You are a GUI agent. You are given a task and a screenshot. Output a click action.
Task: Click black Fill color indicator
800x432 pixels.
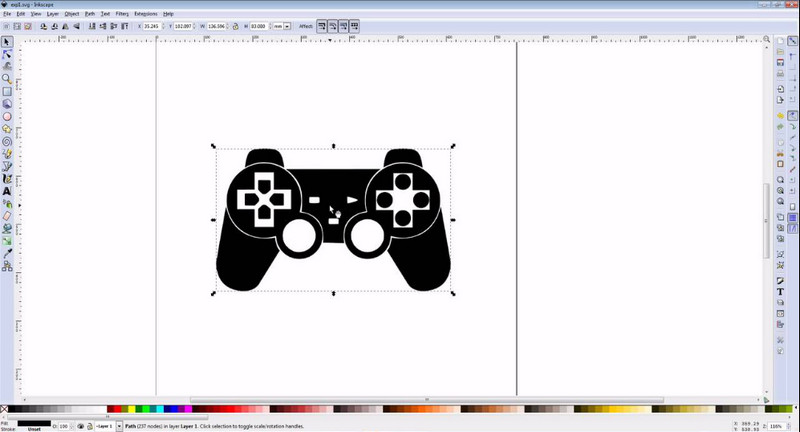pos(34,423)
